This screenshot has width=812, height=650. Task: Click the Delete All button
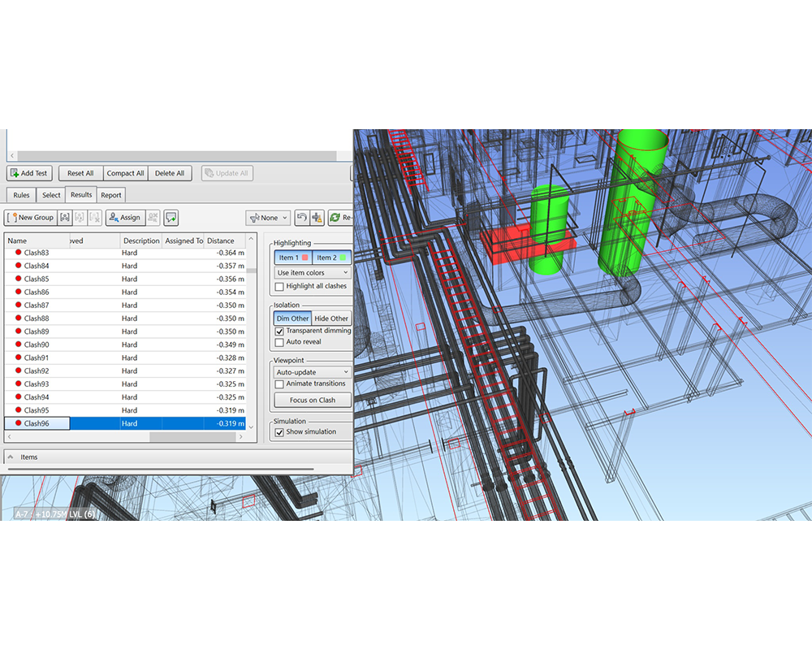pos(170,173)
